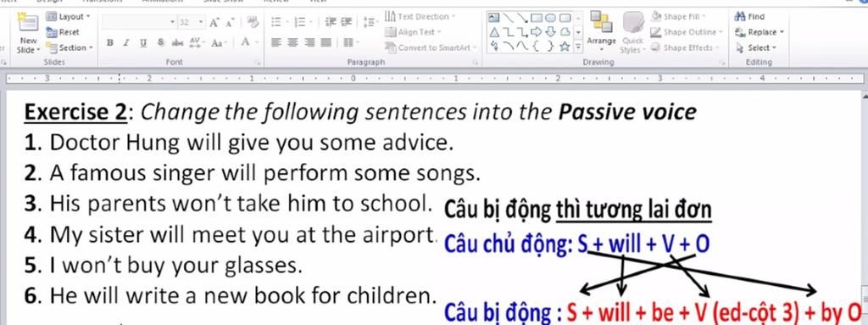Pick the right arrow shape
The width and height of the screenshot is (868, 325).
coord(537,31)
